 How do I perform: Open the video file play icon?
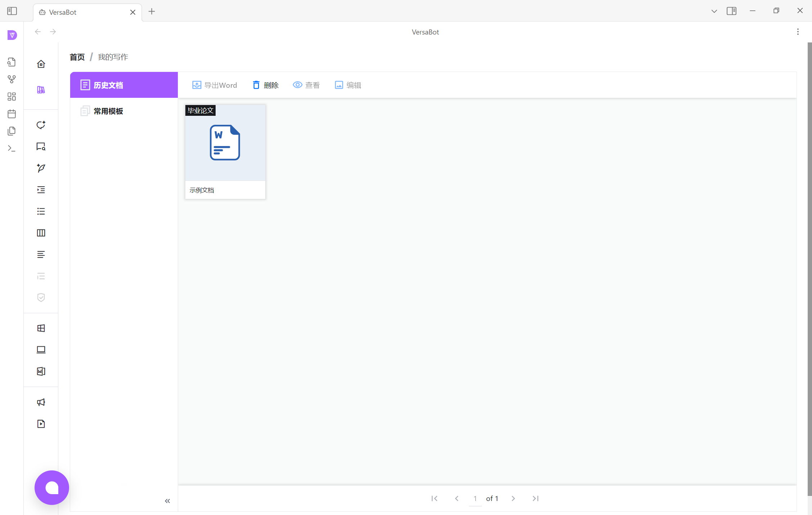pos(41,424)
